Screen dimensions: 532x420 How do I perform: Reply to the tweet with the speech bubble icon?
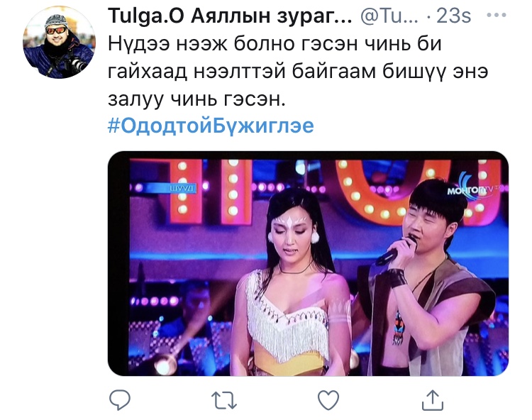120,400
